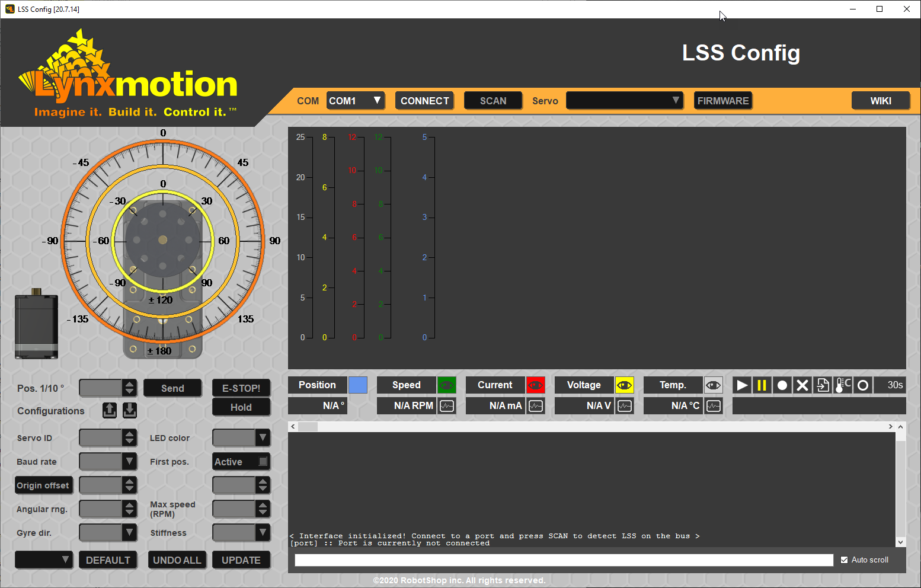Screen dimensions: 921x588
Task: Hit the E-STOP! button
Action: click(241, 388)
